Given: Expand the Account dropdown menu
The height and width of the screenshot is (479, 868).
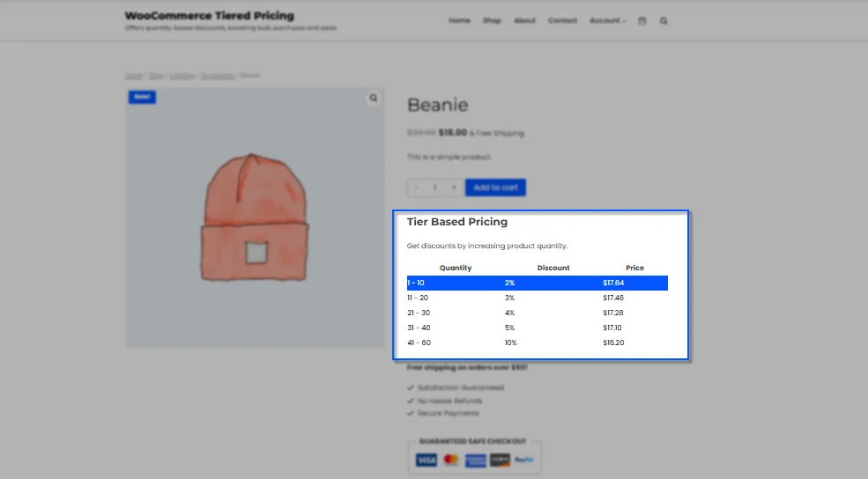Looking at the screenshot, I should point(608,20).
